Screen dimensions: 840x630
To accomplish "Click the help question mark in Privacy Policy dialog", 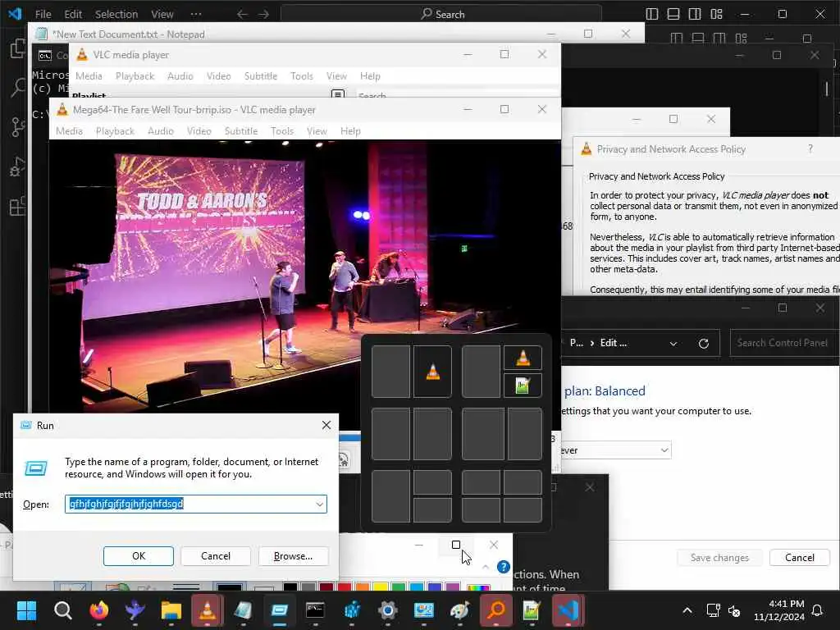I will pyautogui.click(x=810, y=149).
